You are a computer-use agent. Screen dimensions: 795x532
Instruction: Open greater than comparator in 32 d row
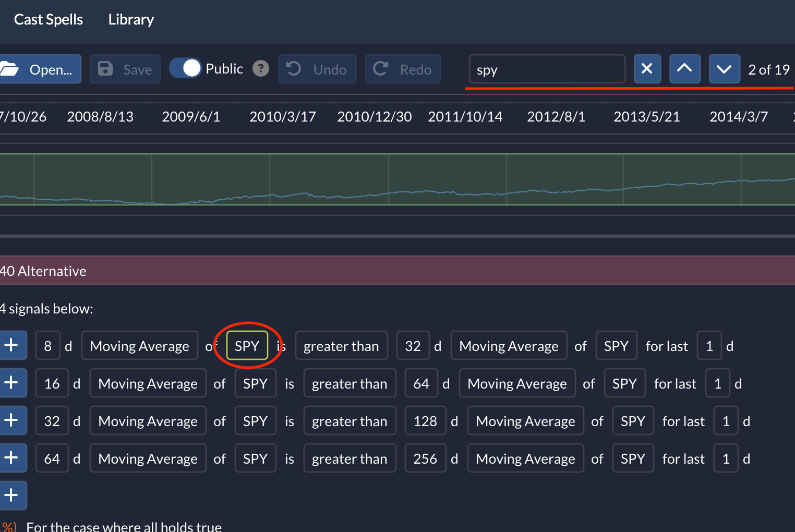(350, 420)
